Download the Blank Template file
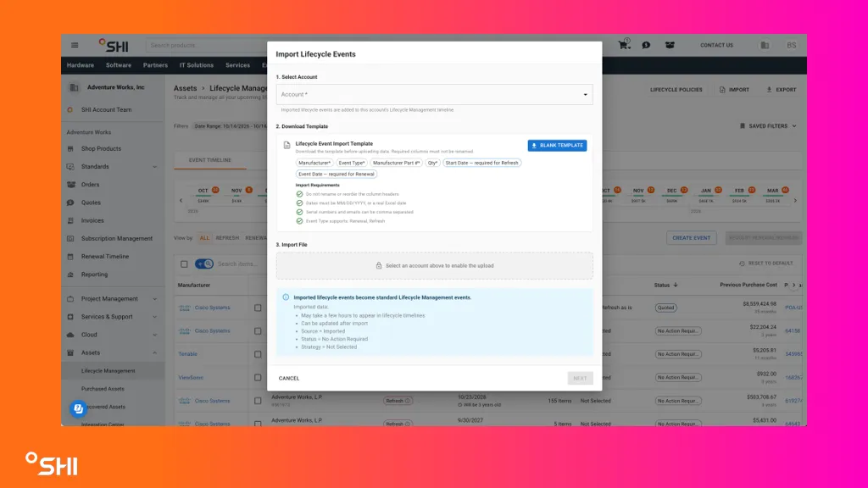 [x=557, y=146]
